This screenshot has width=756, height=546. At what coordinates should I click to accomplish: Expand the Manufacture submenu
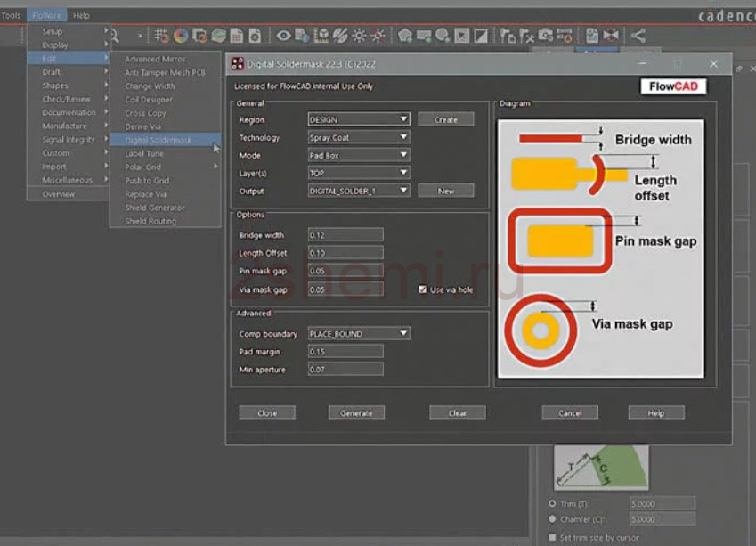click(69, 126)
